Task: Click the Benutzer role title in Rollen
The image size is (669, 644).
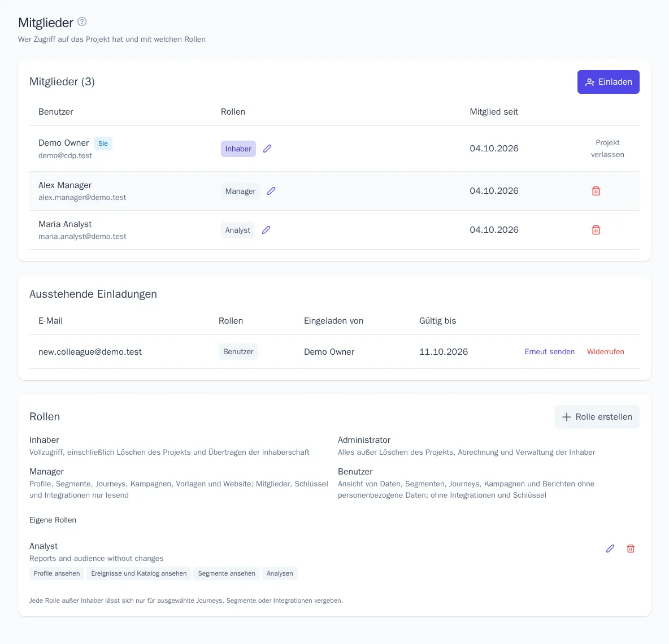Action: [355, 472]
